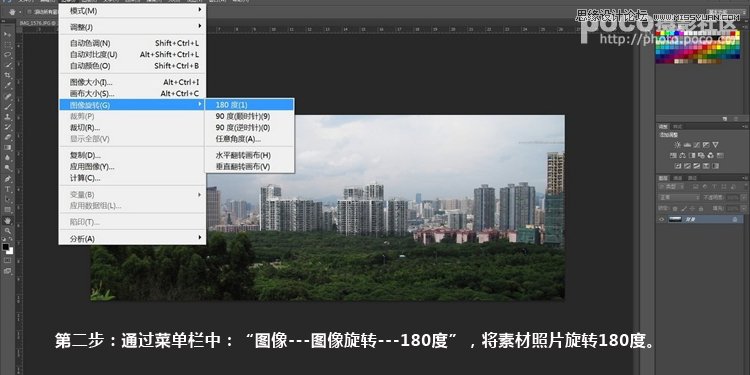750x375 pixels.
Task: Expand the 模式(M) submenu
Action: [x=132, y=11]
